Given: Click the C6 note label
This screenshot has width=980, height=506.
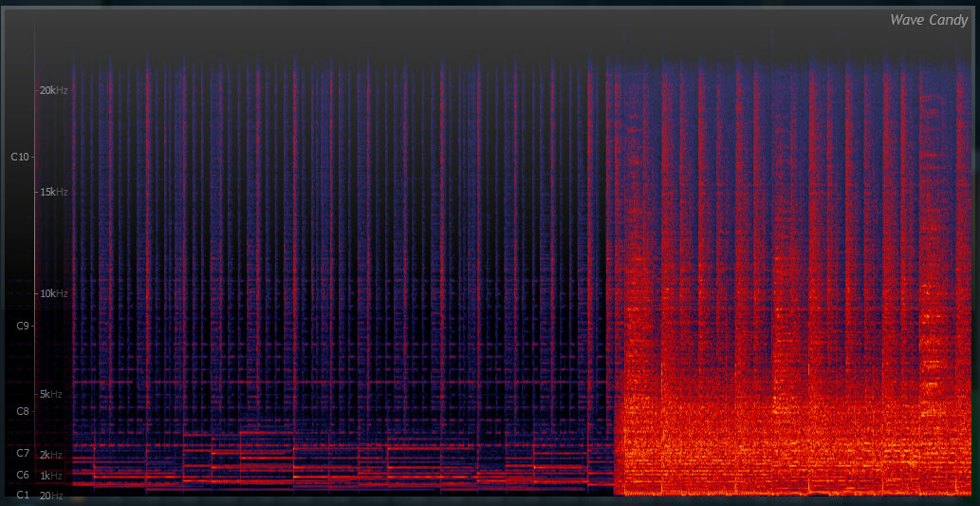Looking at the screenshot, I should tap(23, 475).
